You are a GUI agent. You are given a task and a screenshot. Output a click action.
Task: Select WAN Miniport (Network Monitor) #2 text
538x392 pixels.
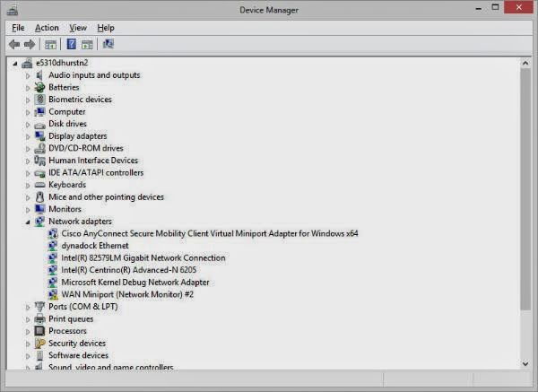[x=127, y=294]
